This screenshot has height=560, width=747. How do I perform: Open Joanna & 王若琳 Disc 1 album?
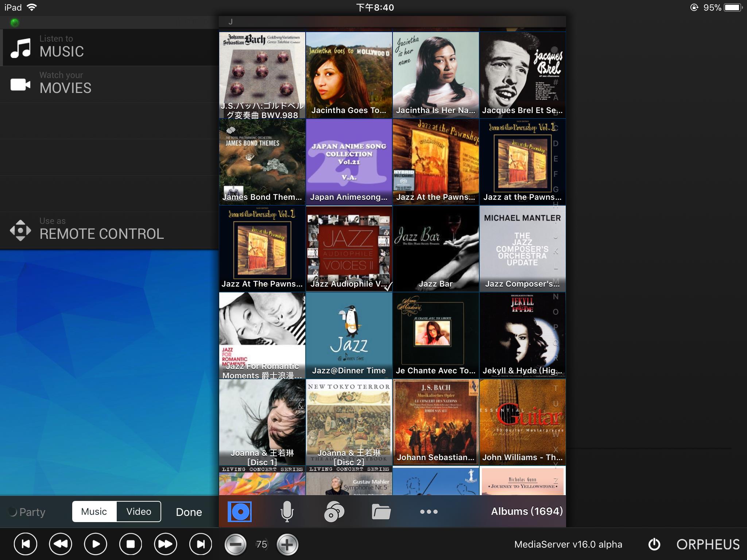[262, 422]
